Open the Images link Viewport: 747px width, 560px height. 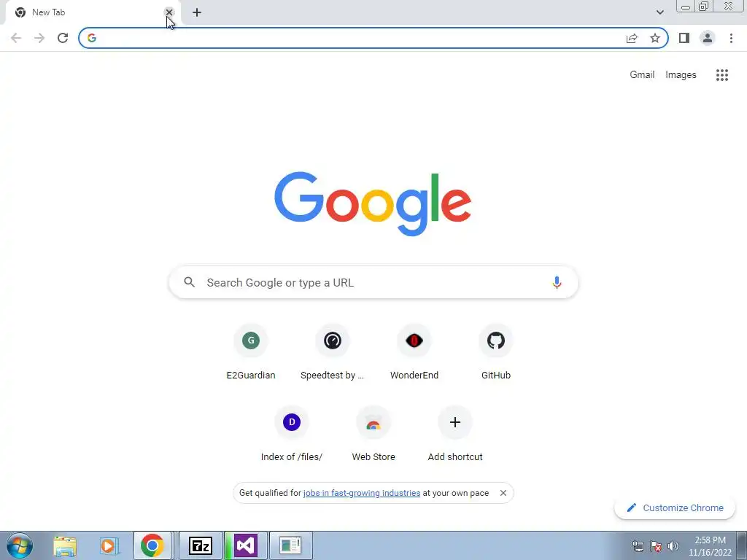coord(681,75)
